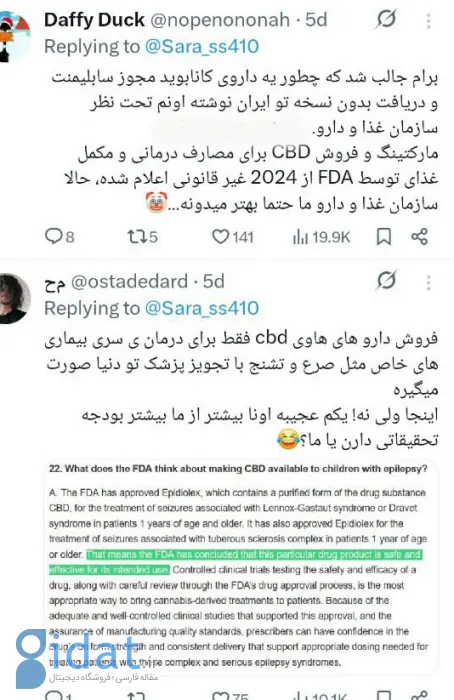
Task: Open @Sara_ss410 link in @ostadedard's reply
Action: 202,308
